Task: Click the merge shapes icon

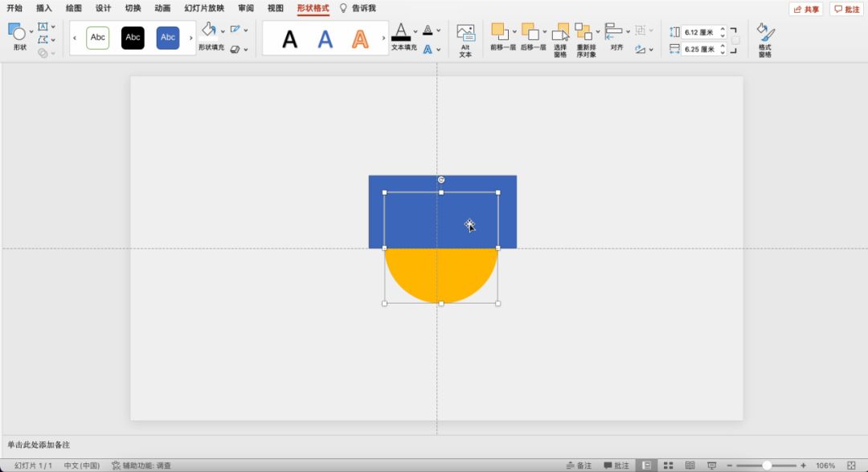Action: pos(43,53)
